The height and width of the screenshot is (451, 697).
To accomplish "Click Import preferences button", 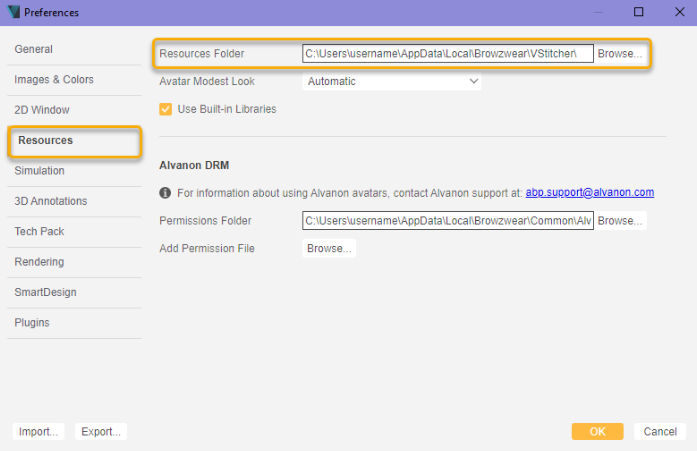I will 38,431.
